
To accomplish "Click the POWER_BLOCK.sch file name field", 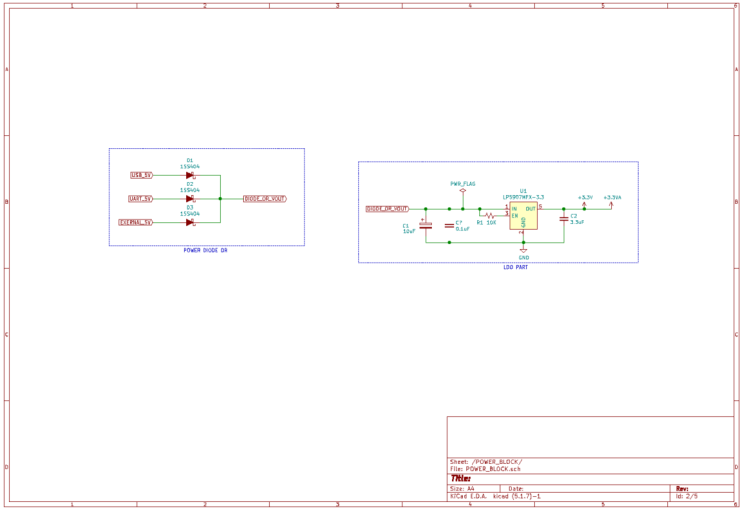I will [x=492, y=469].
